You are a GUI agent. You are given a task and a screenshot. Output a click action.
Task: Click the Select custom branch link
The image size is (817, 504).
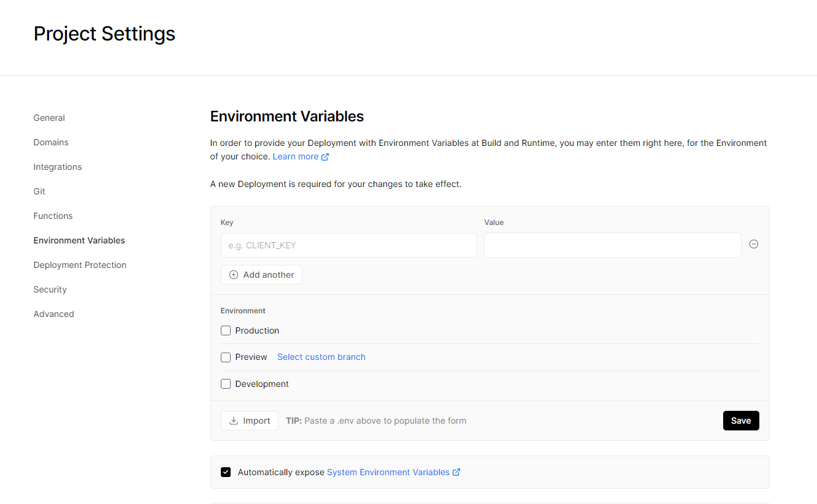coord(321,357)
